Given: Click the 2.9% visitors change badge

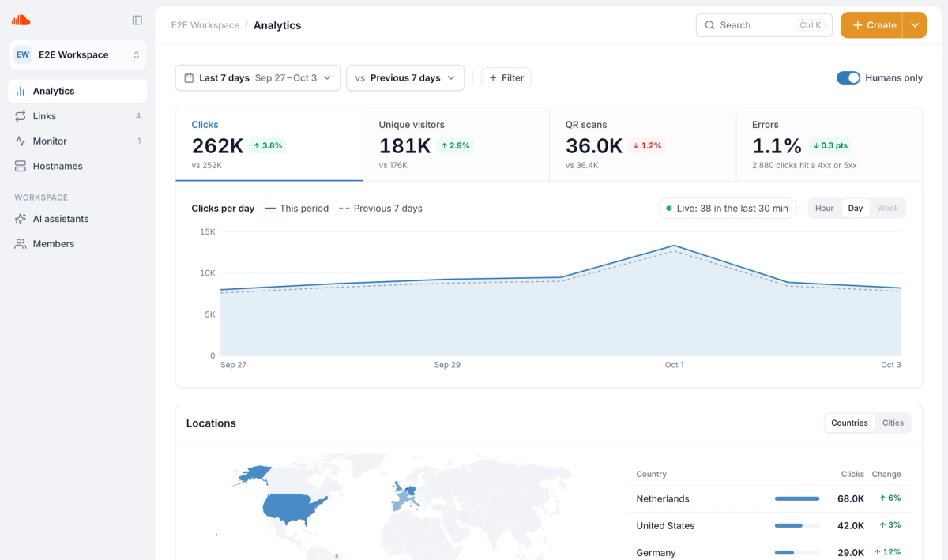Looking at the screenshot, I should coord(455,145).
